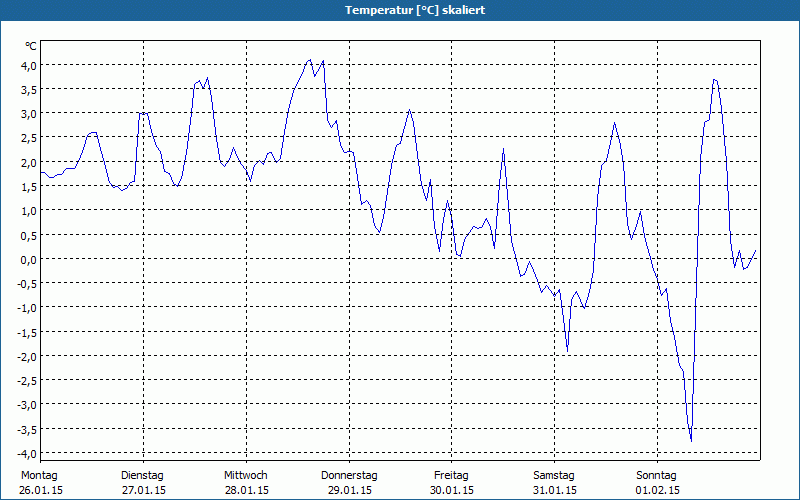Image resolution: width=800 pixels, height=500 pixels.
Task: Select the 'Freitag' day label
Action: pos(451,476)
